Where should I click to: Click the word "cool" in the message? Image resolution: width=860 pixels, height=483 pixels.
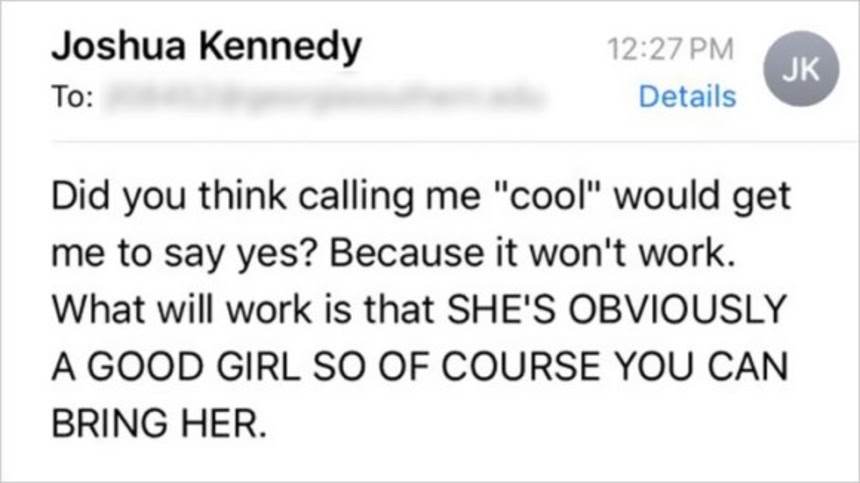point(550,196)
